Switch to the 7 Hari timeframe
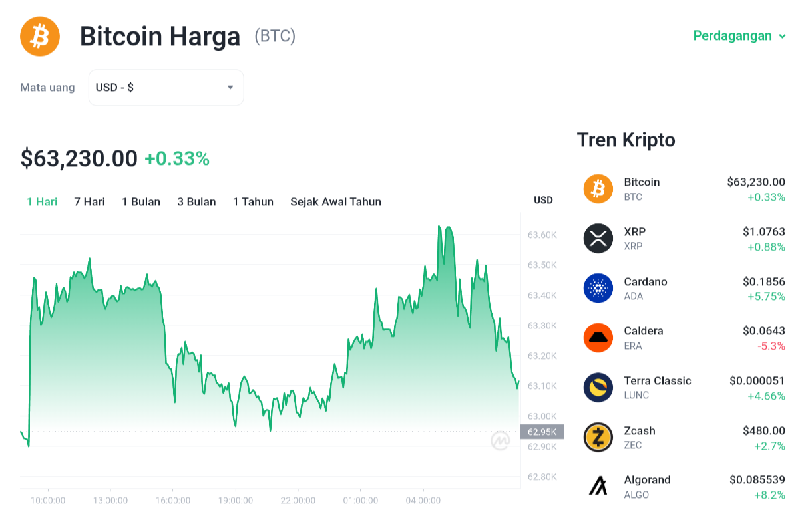Viewport: 812px width, 522px height. [x=89, y=202]
